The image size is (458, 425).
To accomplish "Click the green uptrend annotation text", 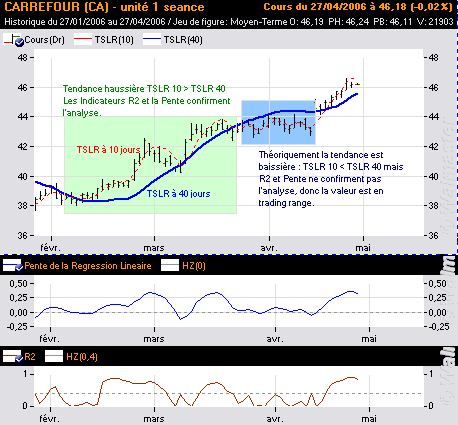I will (x=147, y=101).
